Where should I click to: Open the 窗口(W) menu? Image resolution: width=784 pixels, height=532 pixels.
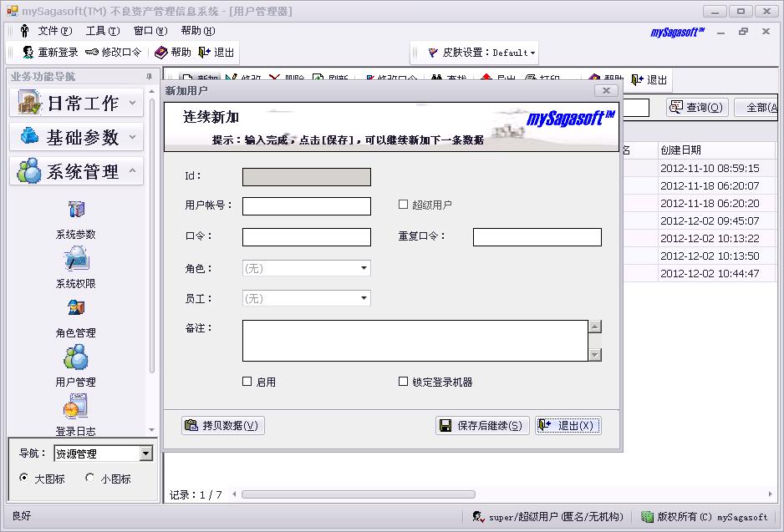click(x=150, y=31)
